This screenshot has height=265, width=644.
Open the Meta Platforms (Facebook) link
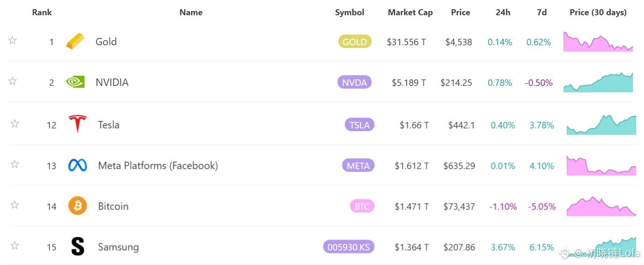pyautogui.click(x=158, y=165)
